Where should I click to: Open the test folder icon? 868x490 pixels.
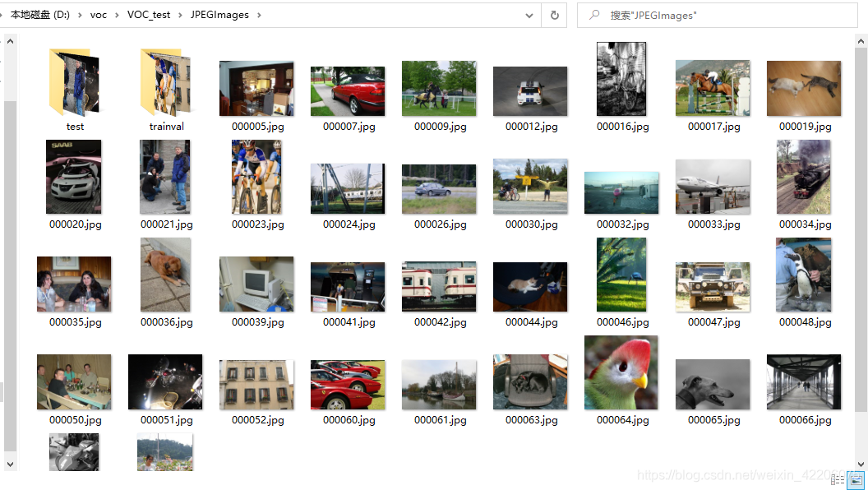(x=74, y=82)
